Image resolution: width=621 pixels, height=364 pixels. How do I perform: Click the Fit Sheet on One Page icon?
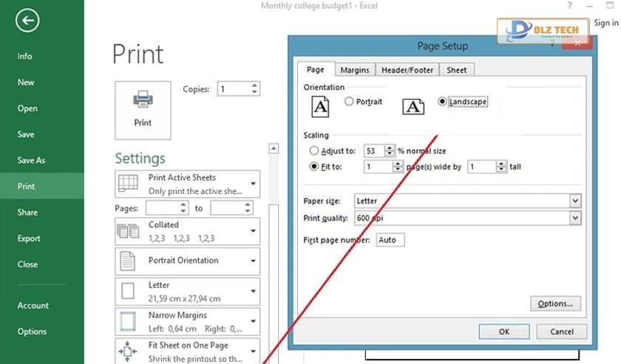click(128, 350)
